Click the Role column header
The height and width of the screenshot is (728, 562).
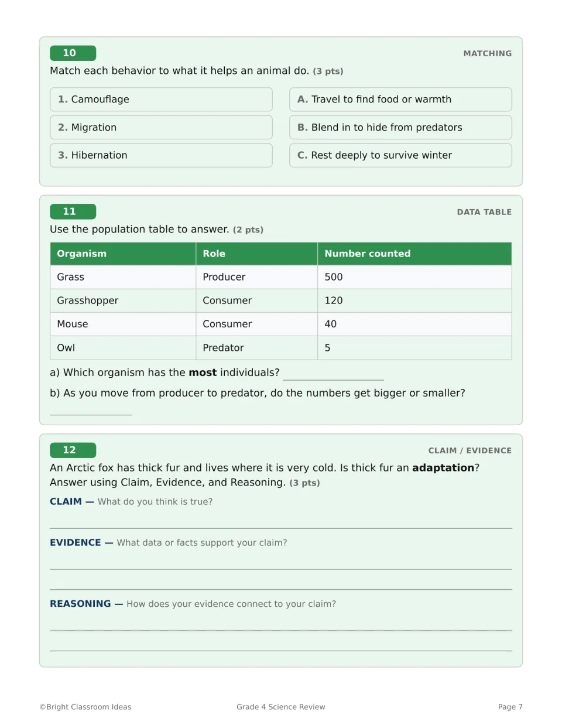click(x=256, y=254)
